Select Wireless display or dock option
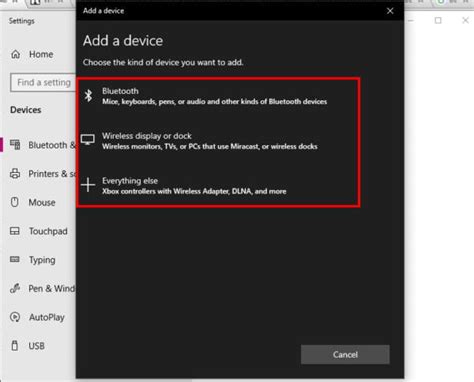 218,141
